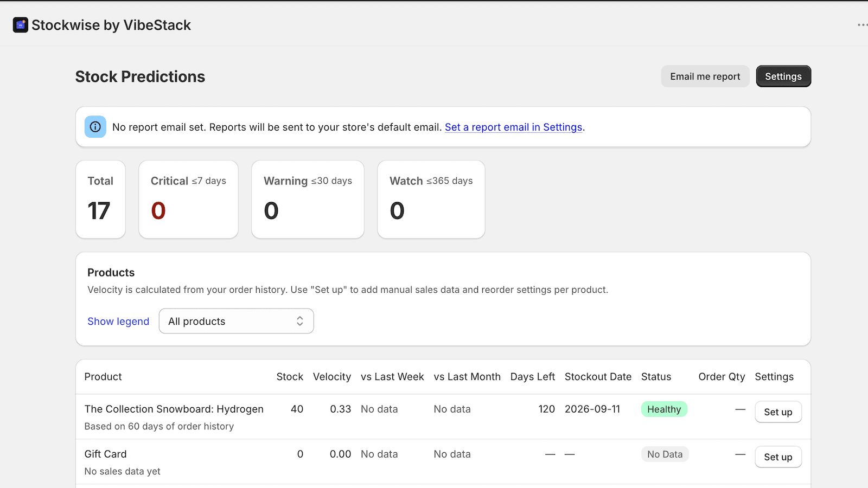The height and width of the screenshot is (488, 868).
Task: Click the Hydrogen stock value 40
Action: [x=297, y=409]
